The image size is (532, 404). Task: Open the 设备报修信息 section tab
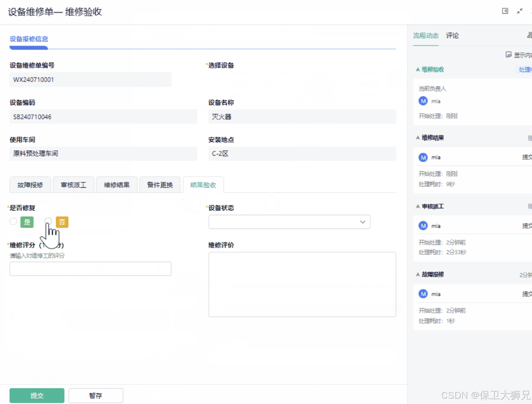pyautogui.click(x=29, y=39)
